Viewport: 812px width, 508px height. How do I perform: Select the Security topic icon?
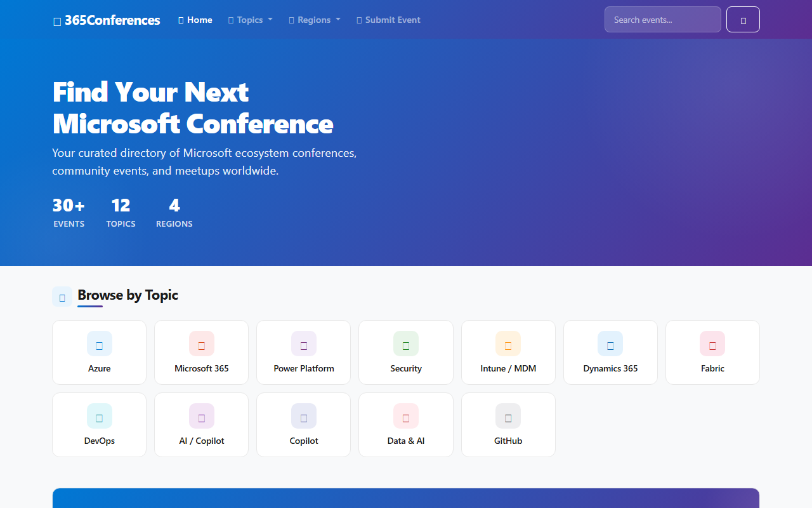click(406, 344)
